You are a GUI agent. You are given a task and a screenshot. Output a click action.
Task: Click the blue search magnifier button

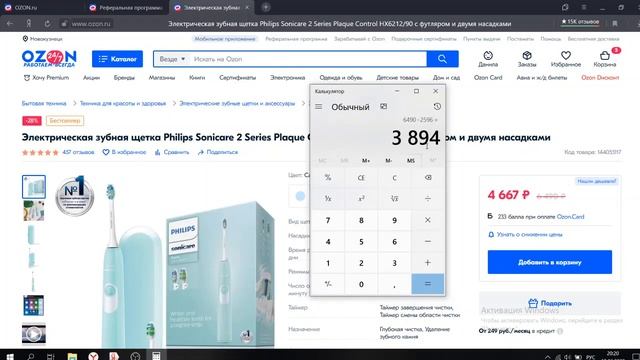442,59
